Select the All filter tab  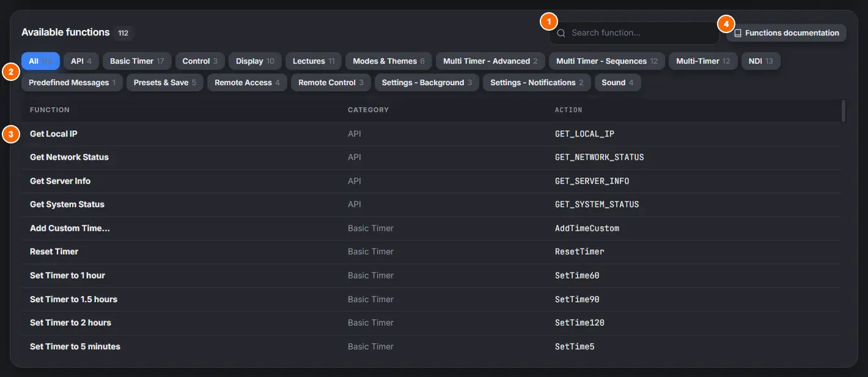(x=41, y=61)
